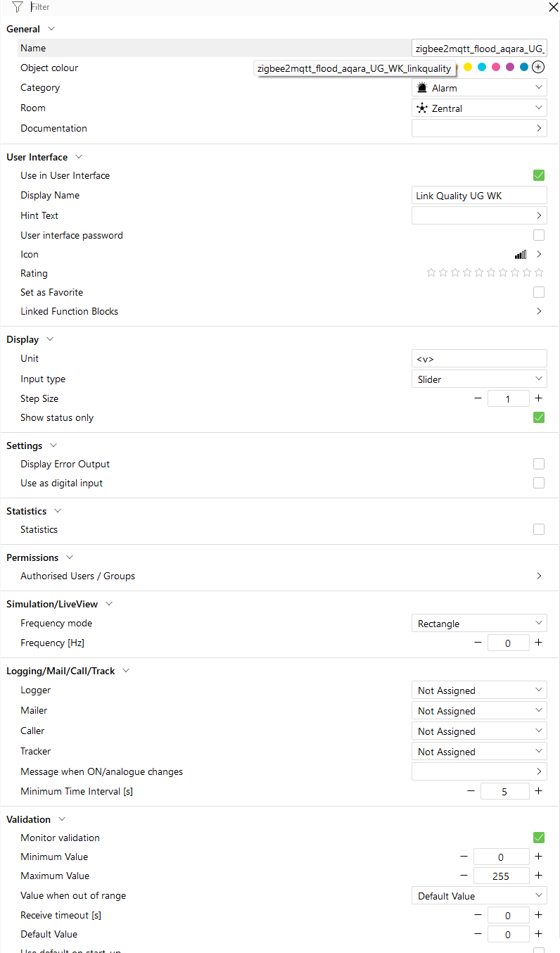This screenshot has height=953, width=560.
Task: Set Rating using the first star
Action: click(431, 273)
